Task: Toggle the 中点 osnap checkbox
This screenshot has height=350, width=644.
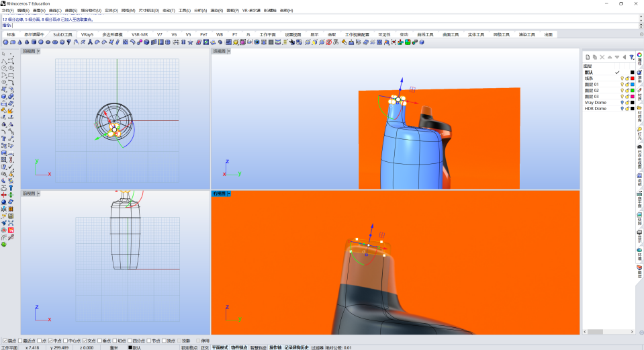Action: tap(50, 341)
